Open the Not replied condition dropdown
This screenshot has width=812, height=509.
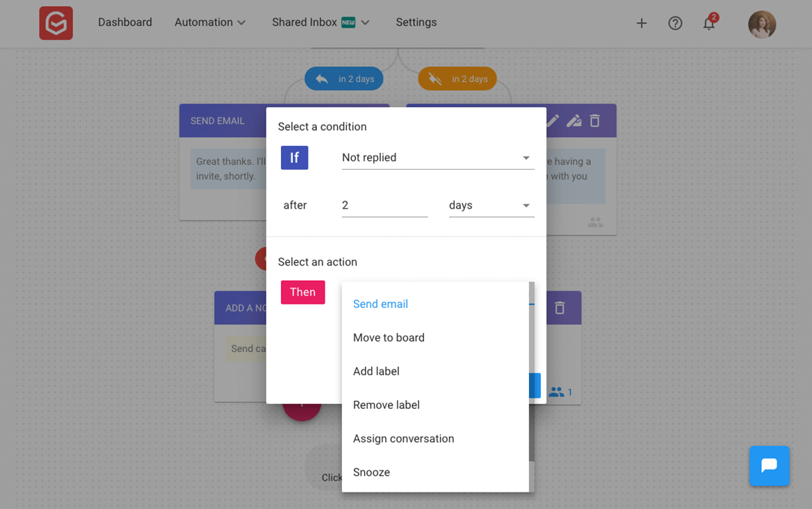(x=437, y=157)
